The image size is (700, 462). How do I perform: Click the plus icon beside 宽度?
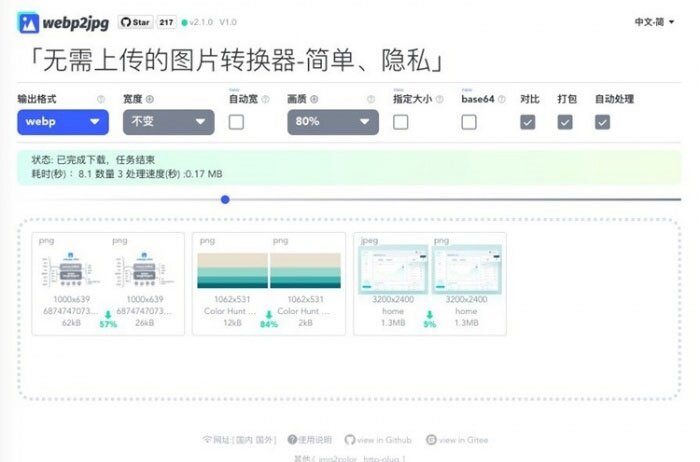click(150, 100)
